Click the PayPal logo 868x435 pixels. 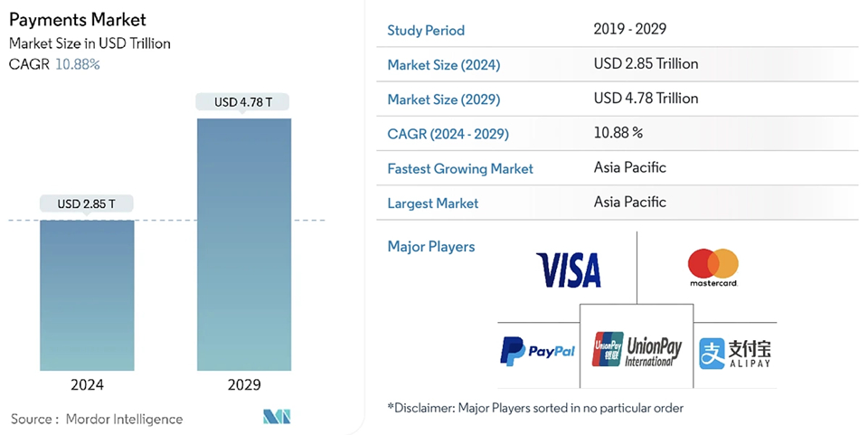pos(537,351)
